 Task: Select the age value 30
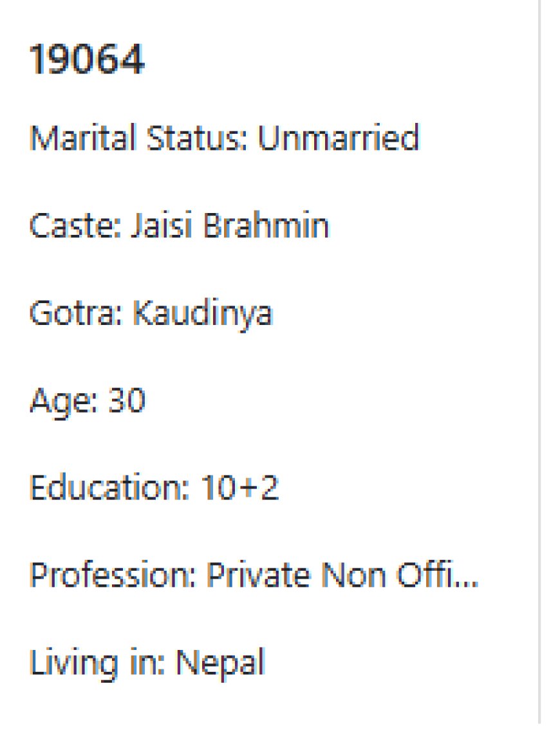(x=127, y=401)
